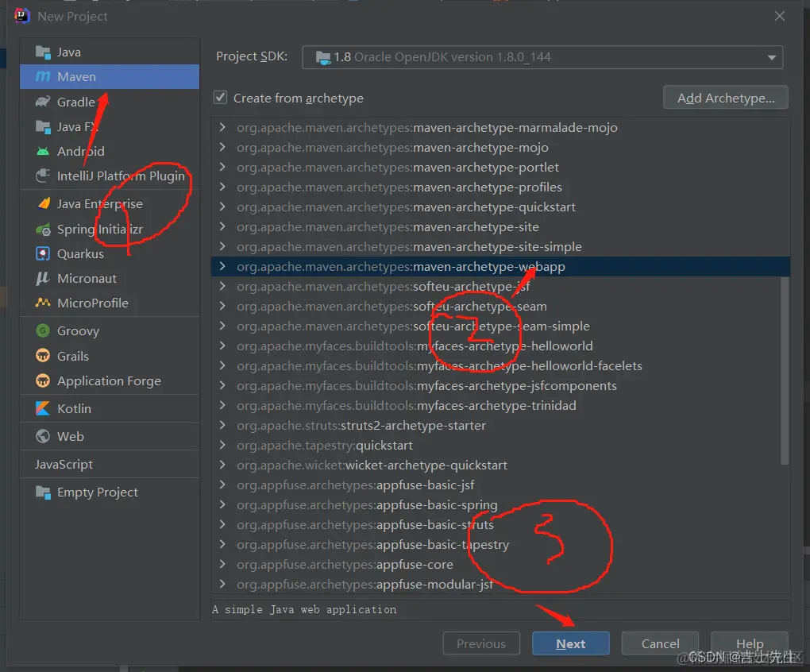Screen dimensions: 810x672
Task: Expand appfuse-core archetype node
Action: tap(222, 564)
